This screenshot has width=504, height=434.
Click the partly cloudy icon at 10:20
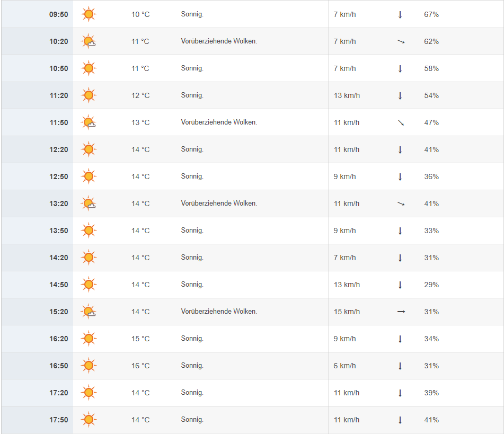[x=89, y=41]
